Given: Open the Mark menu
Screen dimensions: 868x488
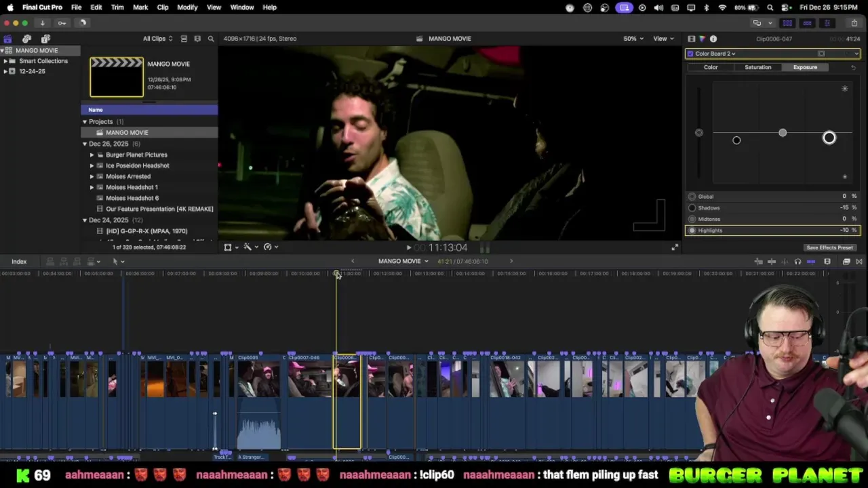Looking at the screenshot, I should (x=140, y=7).
